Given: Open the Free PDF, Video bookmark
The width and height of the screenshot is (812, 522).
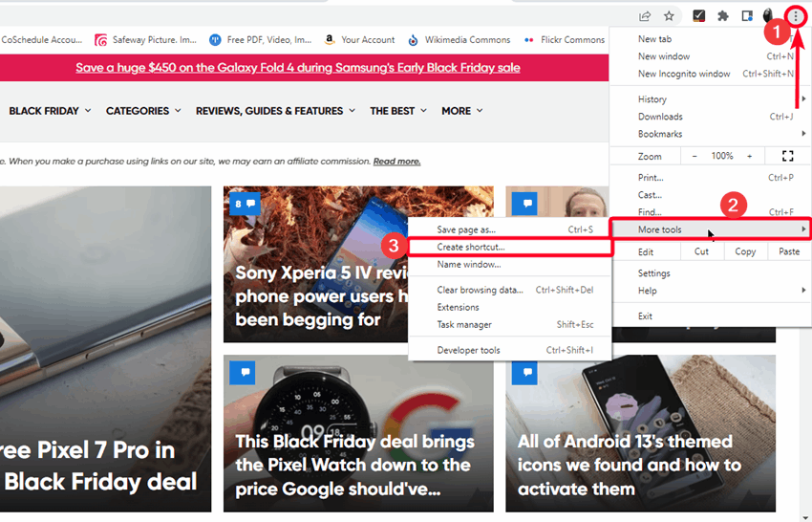Looking at the screenshot, I should click(261, 40).
